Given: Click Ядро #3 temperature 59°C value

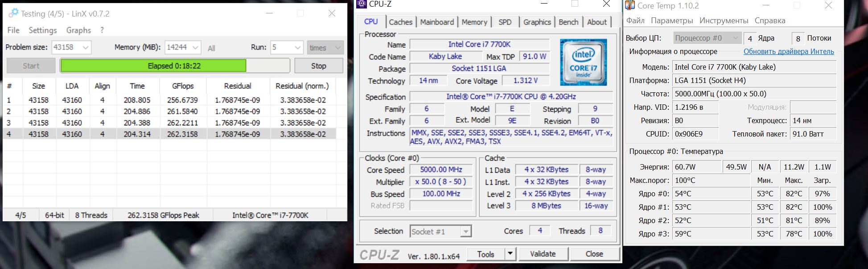Looking at the screenshot, I should 711,234.
